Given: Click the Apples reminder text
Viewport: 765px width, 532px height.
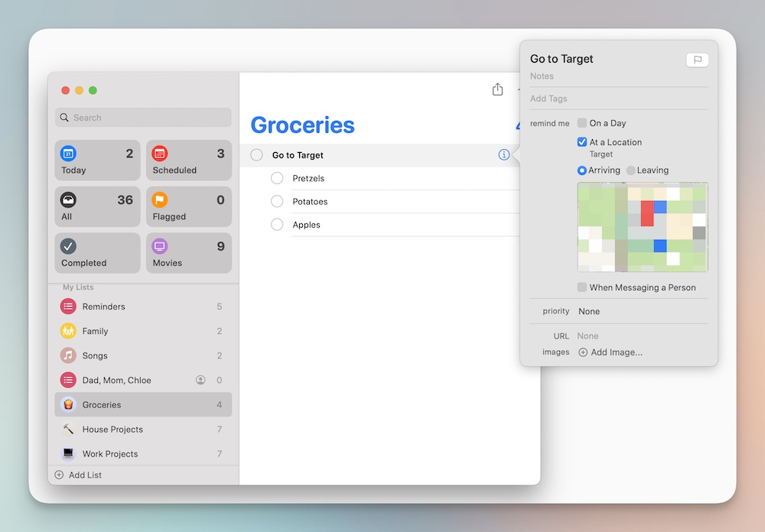Looking at the screenshot, I should 307,225.
